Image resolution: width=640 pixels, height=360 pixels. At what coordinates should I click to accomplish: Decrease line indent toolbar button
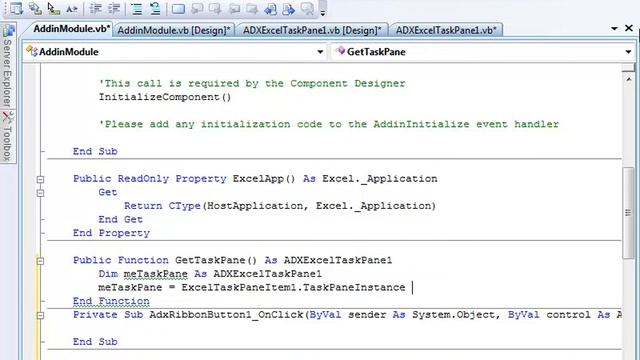[96, 9]
